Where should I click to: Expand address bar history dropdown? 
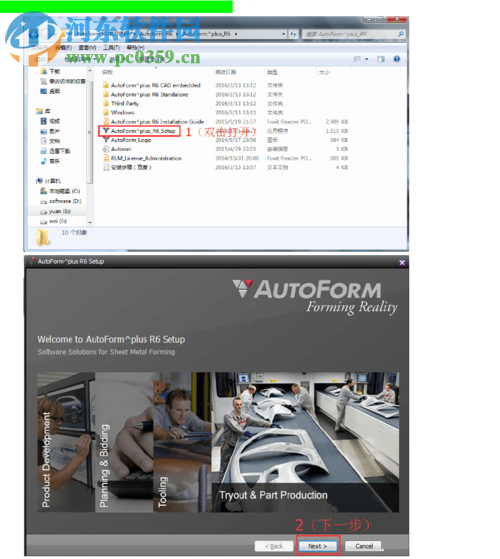pyautogui.click(x=284, y=34)
